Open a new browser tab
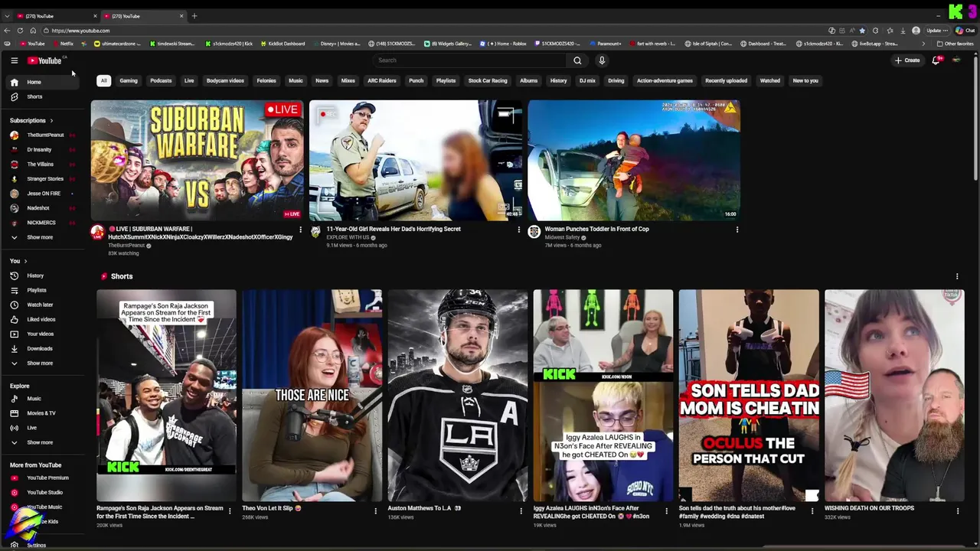This screenshot has height=551, width=980. coord(194,16)
